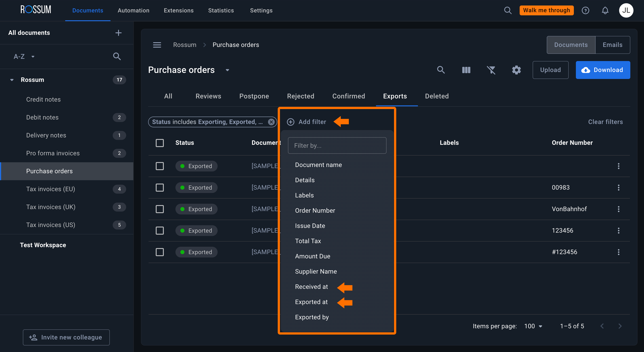Viewport: 644px width, 352px height.
Task: Click Clear filters
Action: (605, 122)
